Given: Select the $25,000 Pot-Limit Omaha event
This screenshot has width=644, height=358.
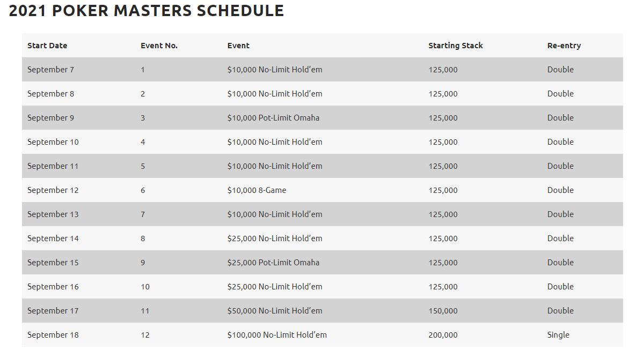Looking at the screenshot, I should coord(273,263).
